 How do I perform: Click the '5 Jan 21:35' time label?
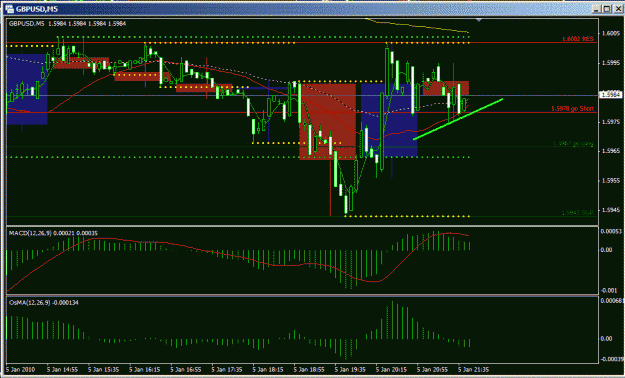[473, 370]
